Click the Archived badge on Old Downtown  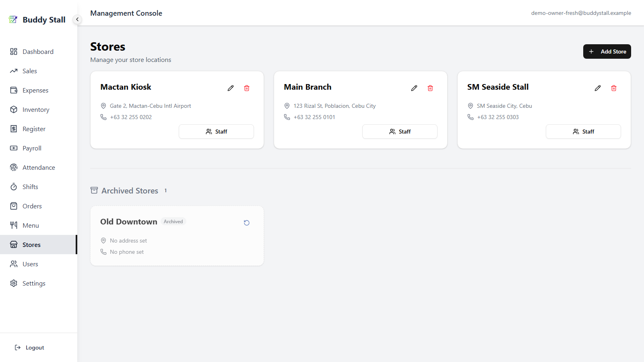[173, 222]
